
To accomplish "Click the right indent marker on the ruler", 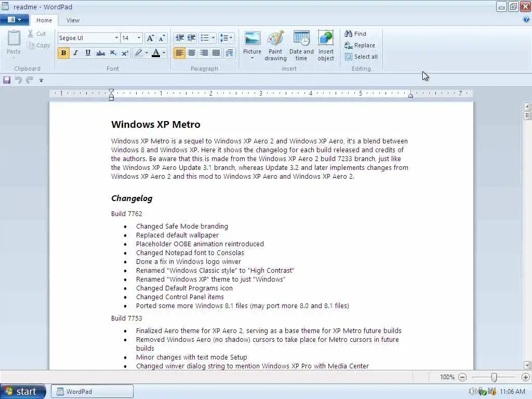I will [410, 96].
